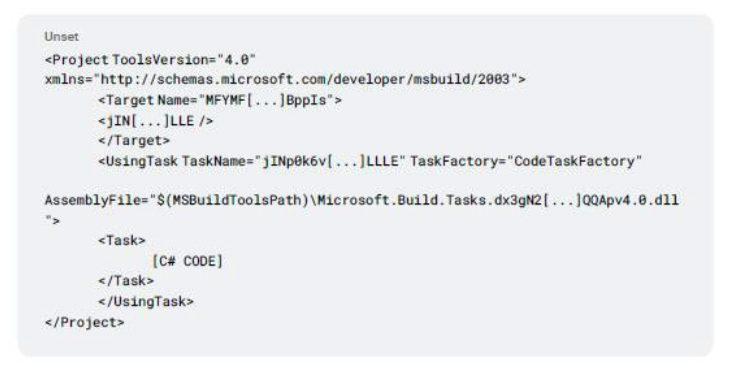Click the Target Name MFYMF line
730x371 pixels.
(220, 100)
